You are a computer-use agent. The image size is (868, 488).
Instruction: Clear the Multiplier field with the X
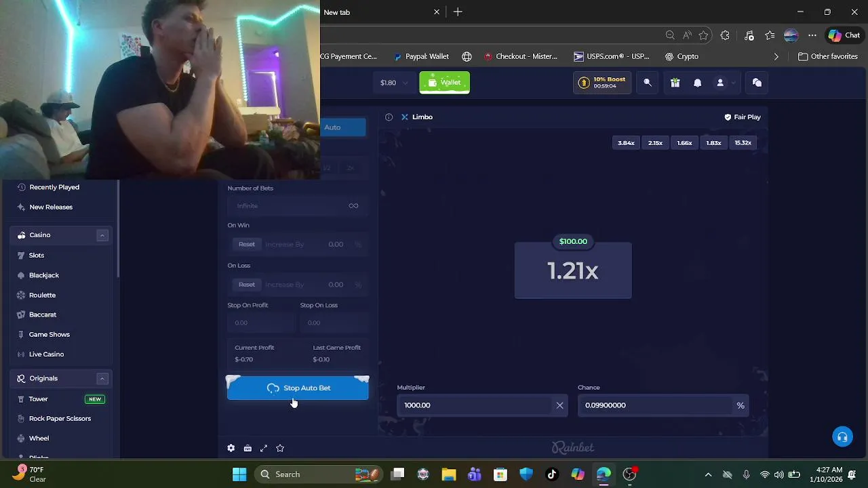[x=559, y=405]
